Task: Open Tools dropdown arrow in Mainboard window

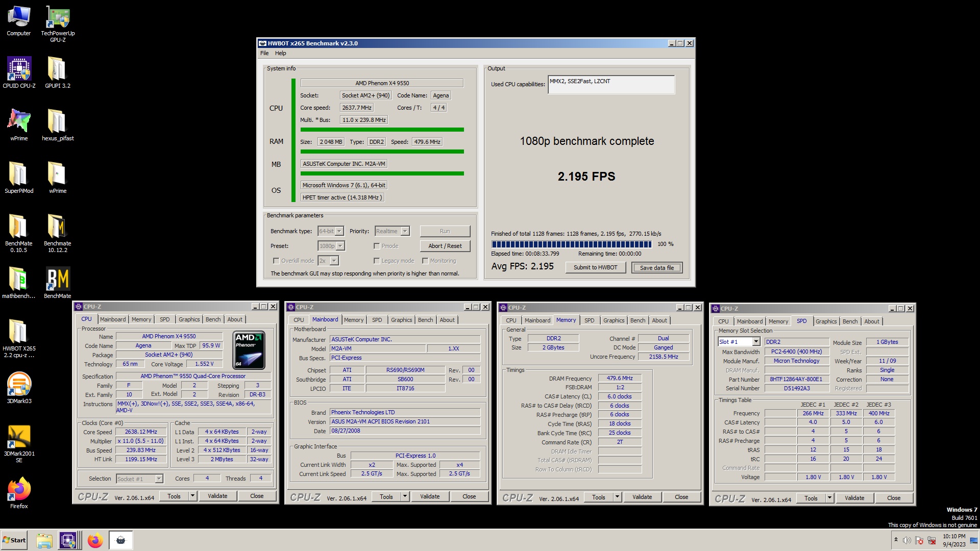Action: click(405, 496)
